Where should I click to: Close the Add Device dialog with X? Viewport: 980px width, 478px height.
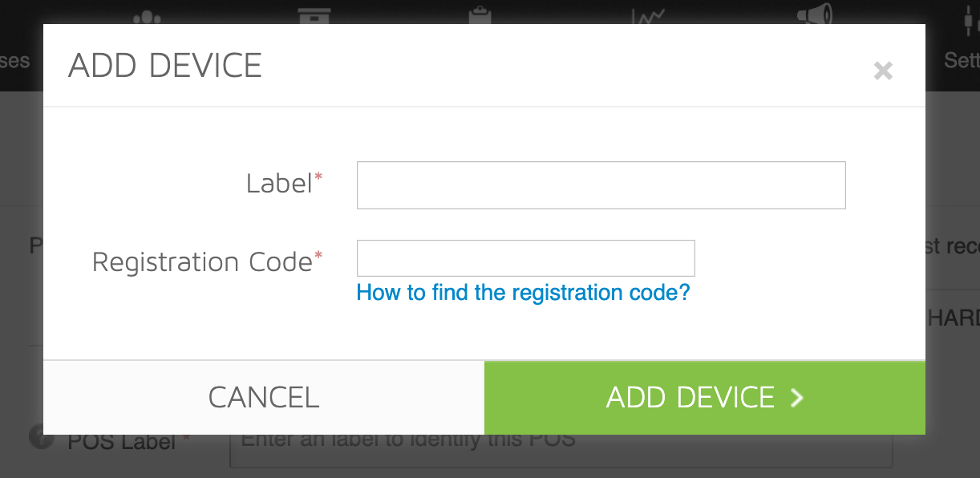[883, 71]
